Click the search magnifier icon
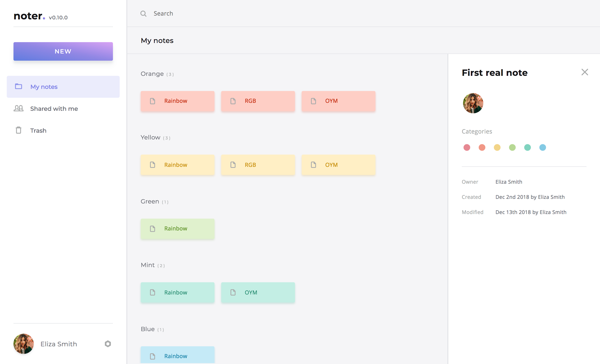This screenshot has width=600, height=364. [143, 14]
